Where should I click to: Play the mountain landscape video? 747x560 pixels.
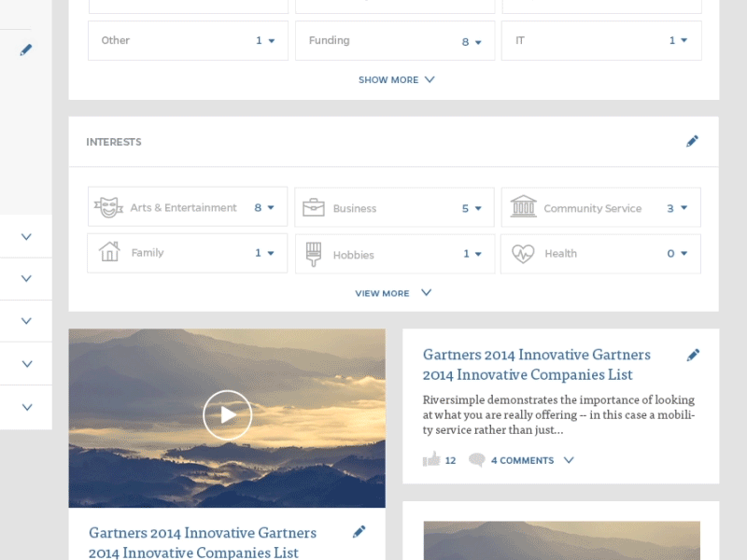click(x=226, y=415)
